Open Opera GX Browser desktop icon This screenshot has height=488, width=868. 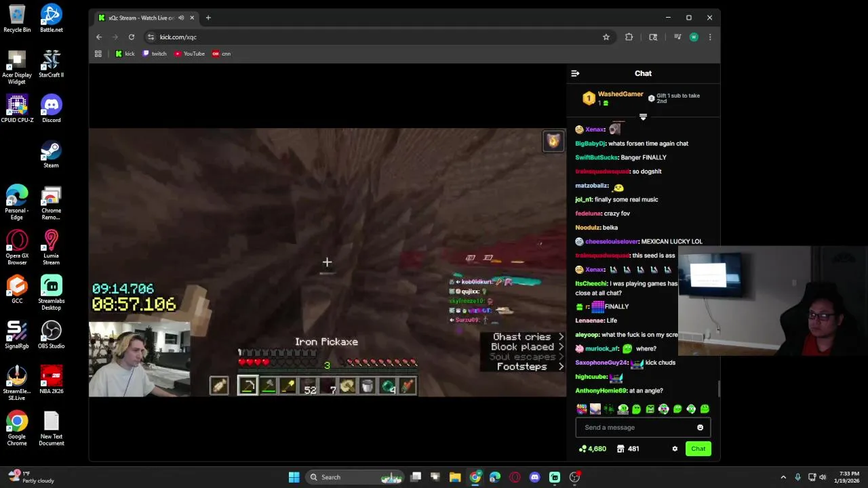[17, 247]
